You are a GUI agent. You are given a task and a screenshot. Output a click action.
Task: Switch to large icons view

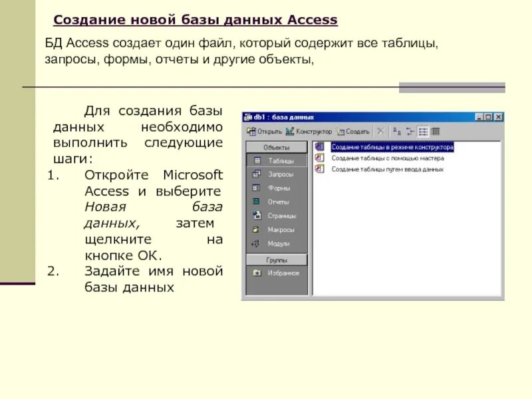397,131
